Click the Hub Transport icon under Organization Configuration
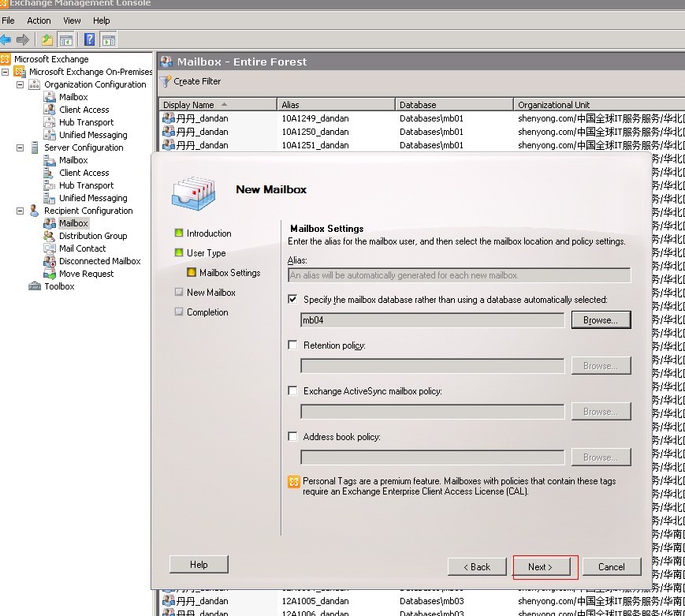 point(50,122)
